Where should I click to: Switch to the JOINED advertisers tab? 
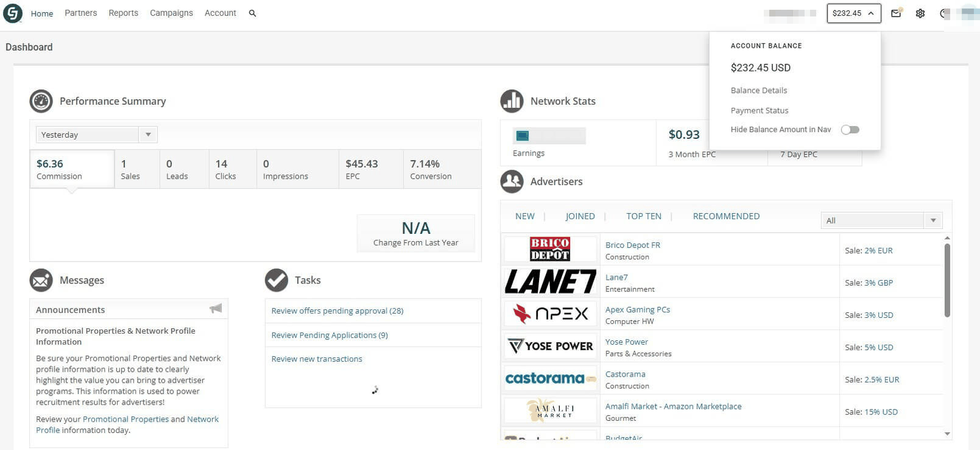tap(580, 216)
